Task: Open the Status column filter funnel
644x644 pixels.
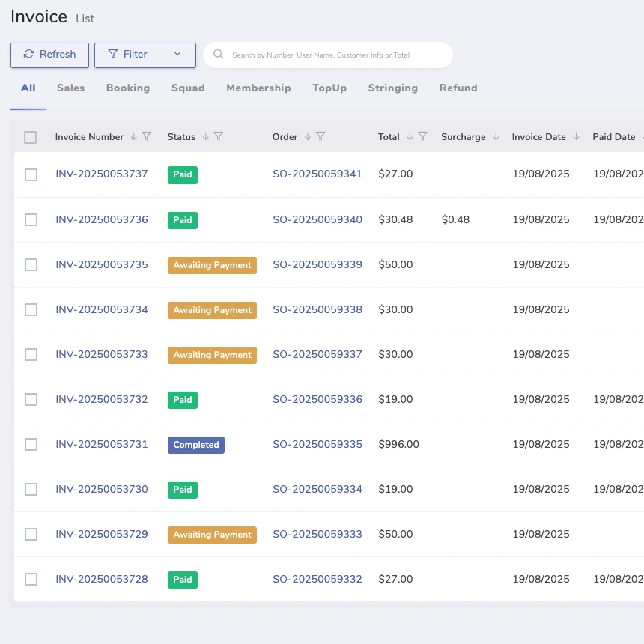Action: (x=219, y=136)
